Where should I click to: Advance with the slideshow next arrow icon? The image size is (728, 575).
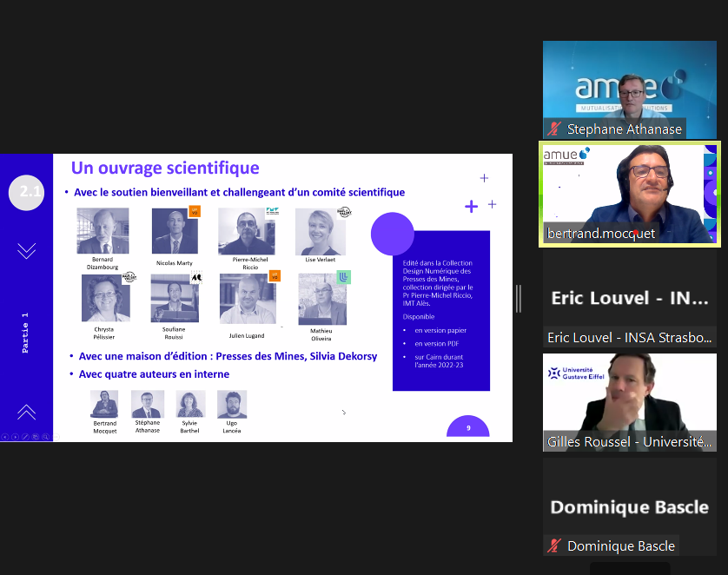tap(16, 437)
